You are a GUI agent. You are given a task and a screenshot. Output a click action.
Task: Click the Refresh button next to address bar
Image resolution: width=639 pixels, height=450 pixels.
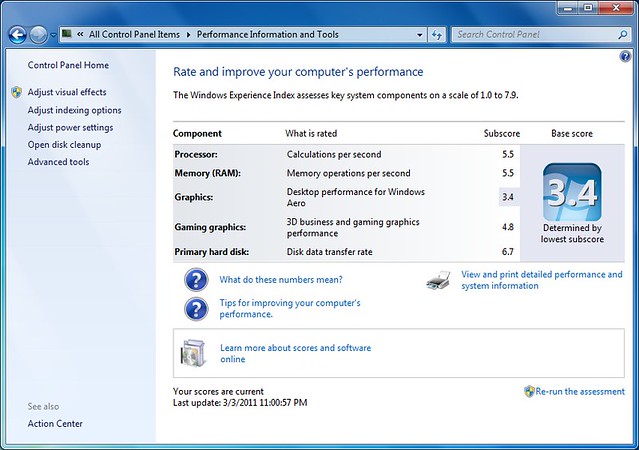coord(436,35)
